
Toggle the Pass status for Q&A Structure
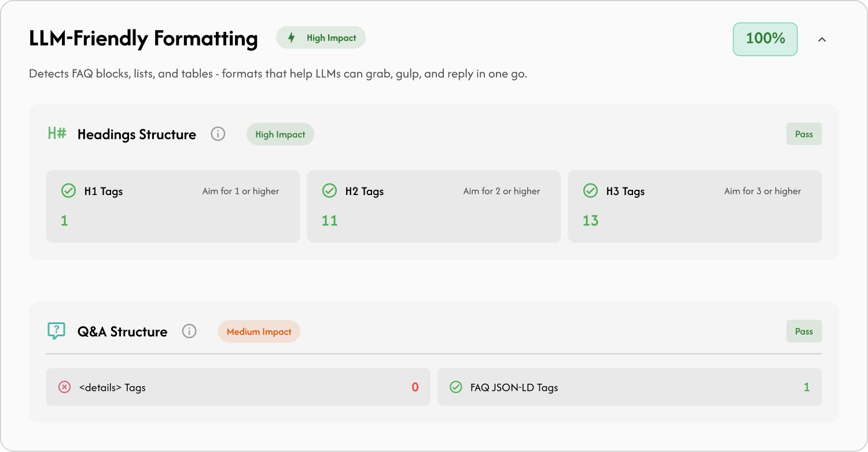(x=804, y=331)
